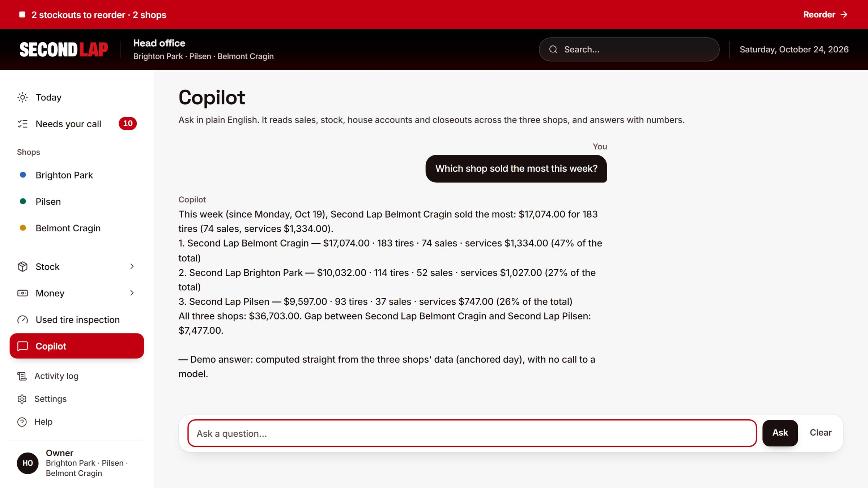Click the HO owner avatar
Image resolution: width=868 pixels, height=488 pixels.
tap(27, 463)
